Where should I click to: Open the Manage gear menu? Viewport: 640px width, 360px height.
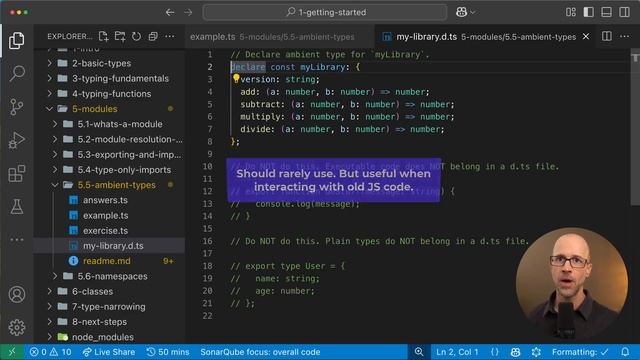[17, 327]
